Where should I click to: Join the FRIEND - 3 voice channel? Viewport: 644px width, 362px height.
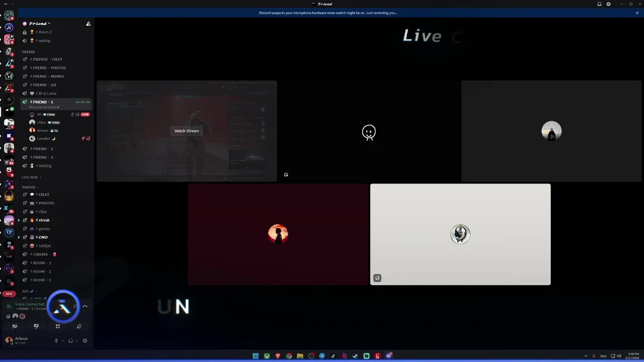[x=56, y=157]
